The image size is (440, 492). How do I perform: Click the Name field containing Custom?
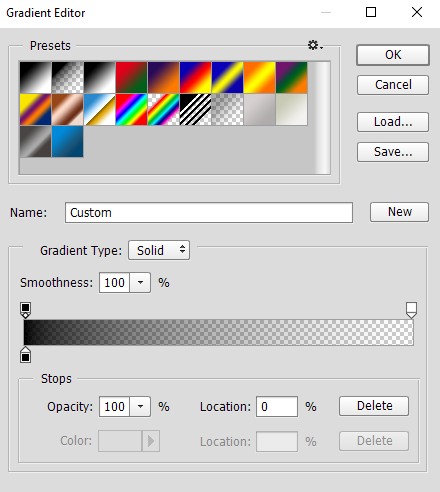(x=209, y=212)
